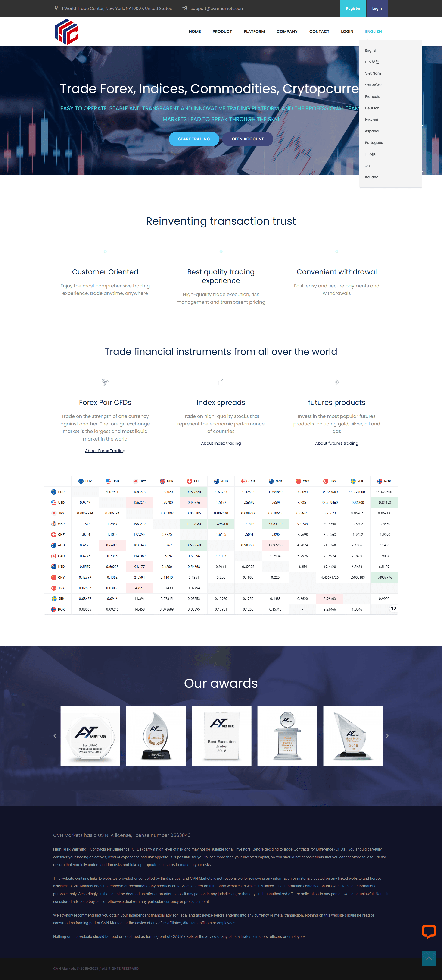This screenshot has width=442, height=980.
Task: Click the Forex Pair CFDs coins icon
Action: (x=105, y=382)
